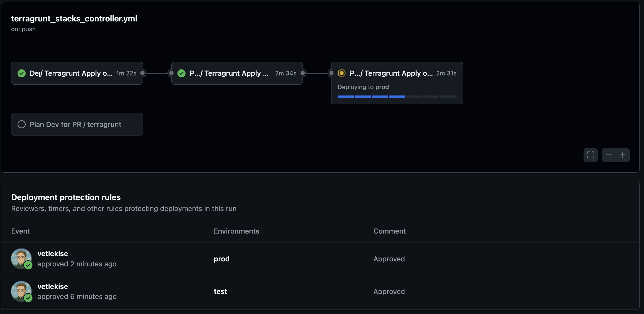Click the terragrunt_stacks_controller.yml workflow title
This screenshot has height=314, width=644.
(x=74, y=19)
